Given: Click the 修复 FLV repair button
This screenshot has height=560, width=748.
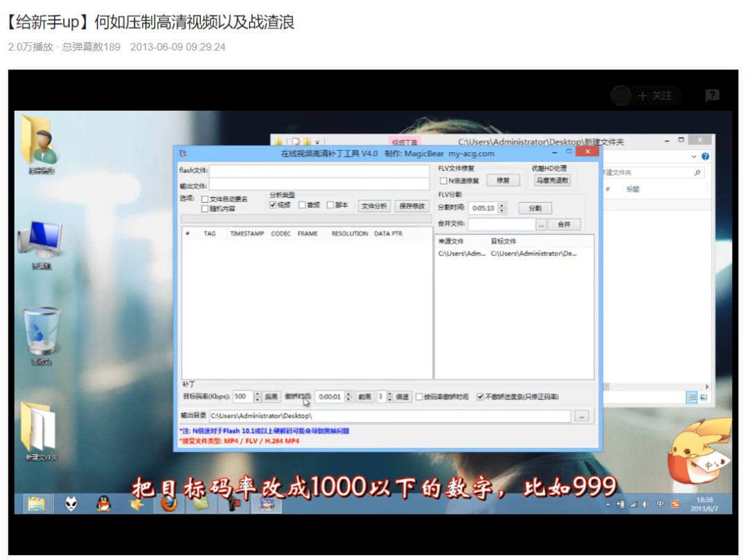Looking at the screenshot, I should [503, 180].
